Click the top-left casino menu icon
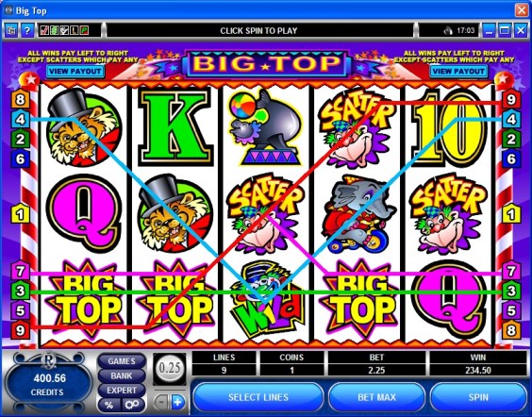The image size is (532, 417). click(x=11, y=30)
